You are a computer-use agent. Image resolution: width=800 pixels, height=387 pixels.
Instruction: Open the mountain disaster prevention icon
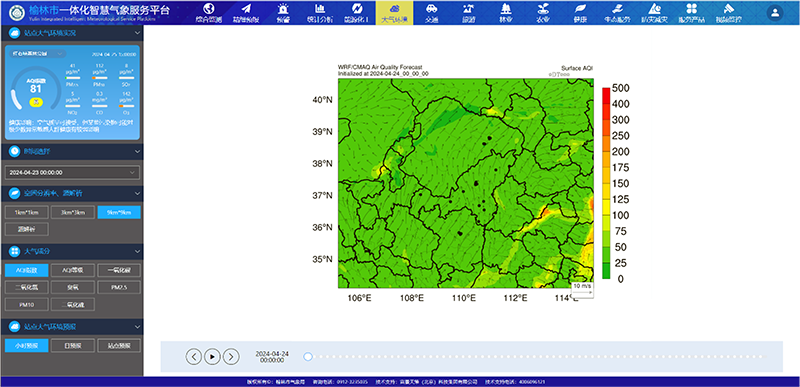655,9
